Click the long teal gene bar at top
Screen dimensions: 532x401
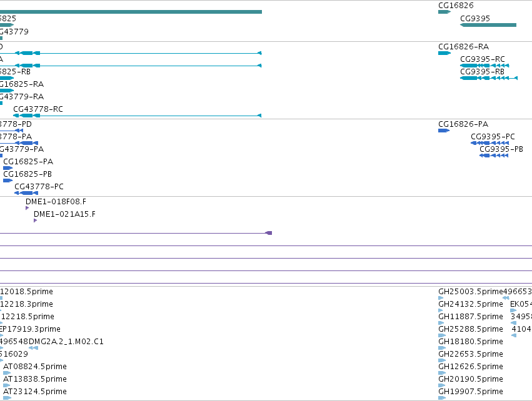click(131, 12)
